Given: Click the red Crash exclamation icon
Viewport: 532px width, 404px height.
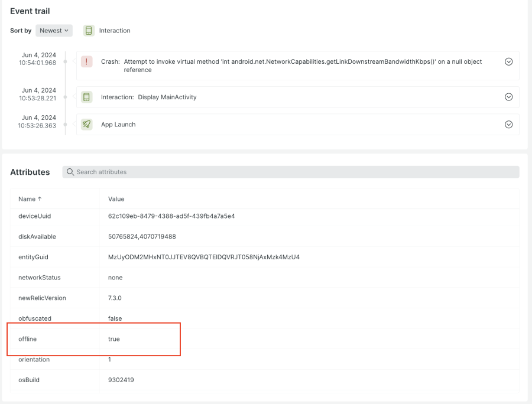Looking at the screenshot, I should coord(87,61).
